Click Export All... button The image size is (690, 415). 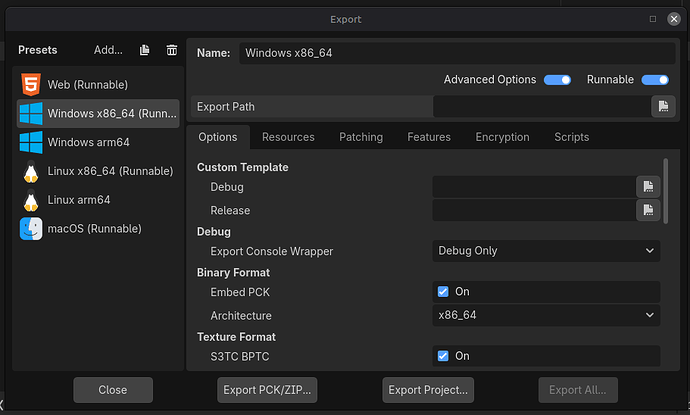[x=578, y=390]
